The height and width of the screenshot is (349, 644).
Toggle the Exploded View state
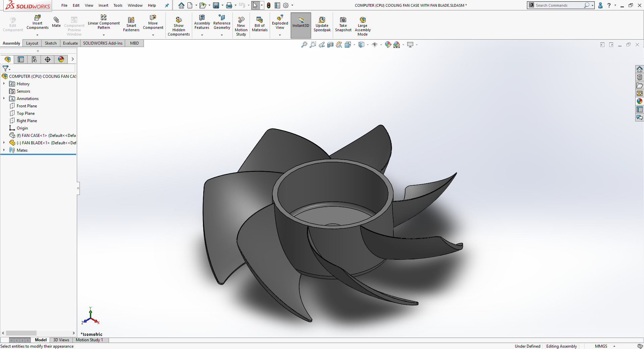(x=280, y=23)
